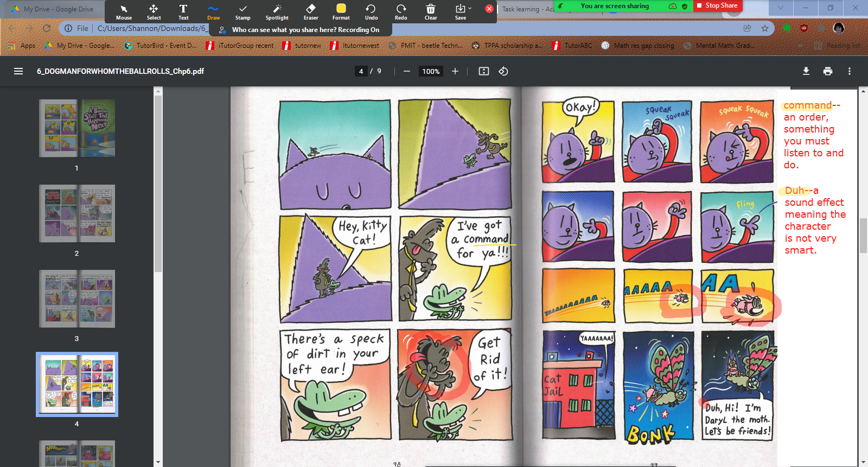The height and width of the screenshot is (467, 868).
Task: Enable the Spotlight tool
Action: pos(277,12)
